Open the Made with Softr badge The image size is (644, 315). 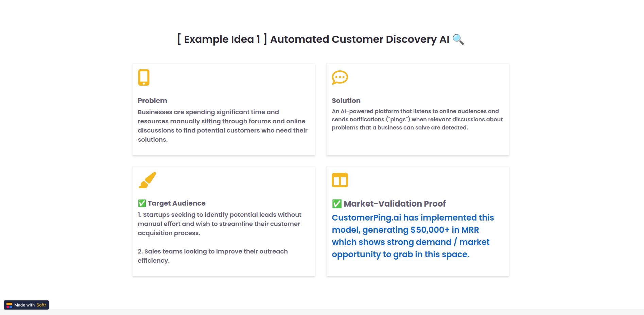(27, 305)
